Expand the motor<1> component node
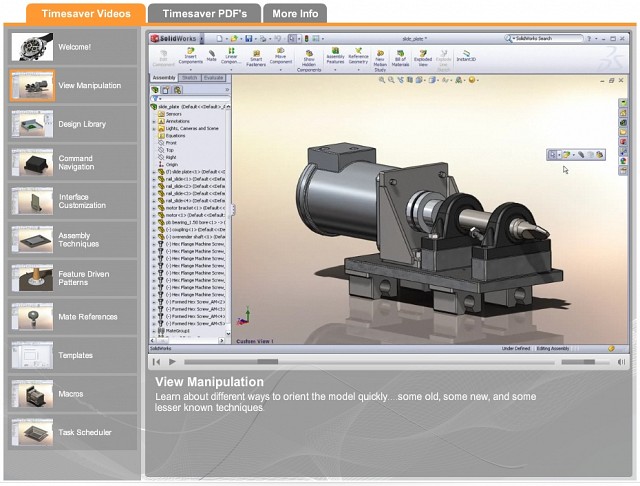Image resolution: width=640 pixels, height=486 pixels. click(154, 215)
